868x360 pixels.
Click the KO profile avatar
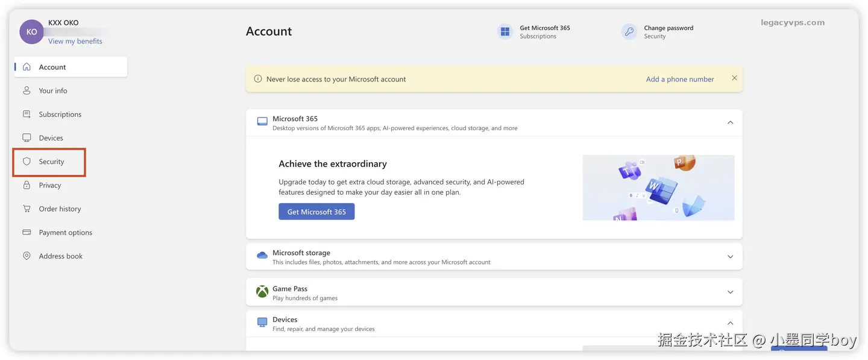coord(31,32)
